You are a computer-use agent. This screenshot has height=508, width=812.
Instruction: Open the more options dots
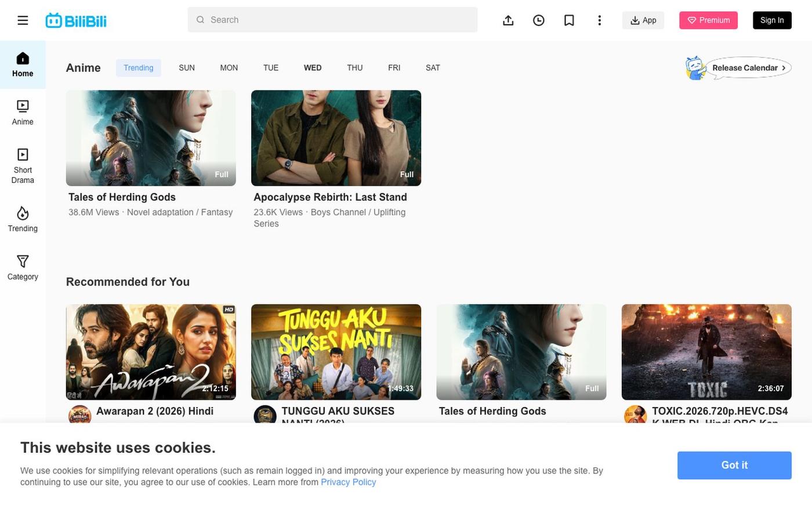tap(599, 20)
